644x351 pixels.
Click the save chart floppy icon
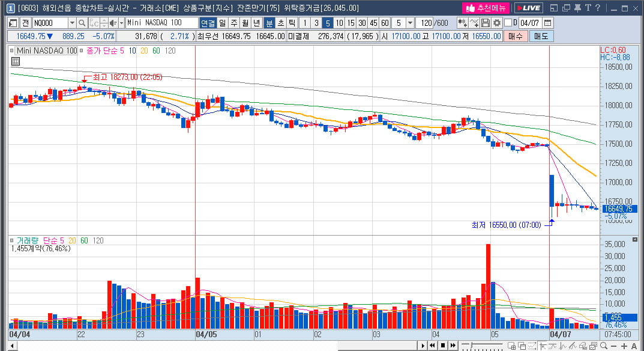tap(486, 23)
